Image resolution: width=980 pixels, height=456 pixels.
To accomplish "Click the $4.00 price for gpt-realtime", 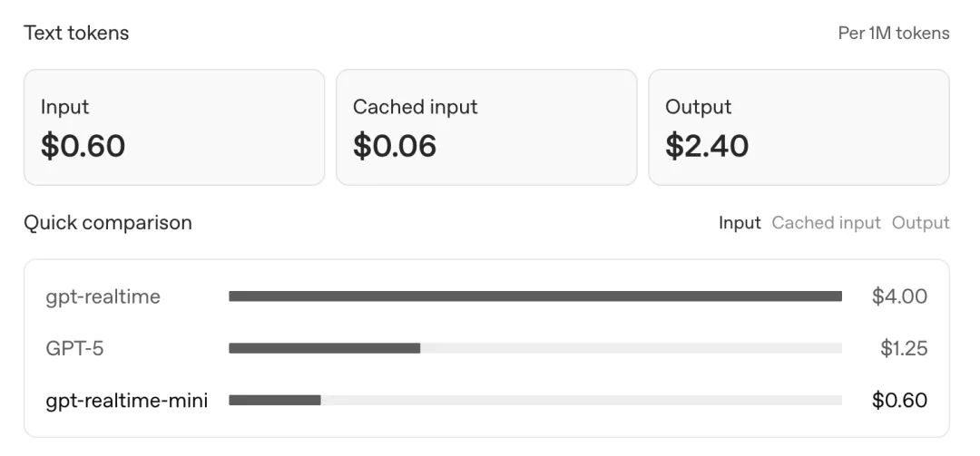I will click(899, 296).
